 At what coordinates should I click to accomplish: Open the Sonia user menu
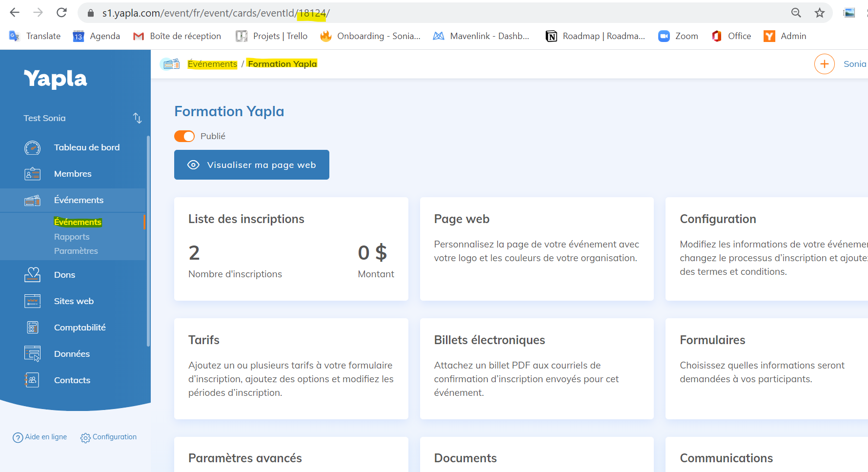click(x=854, y=64)
